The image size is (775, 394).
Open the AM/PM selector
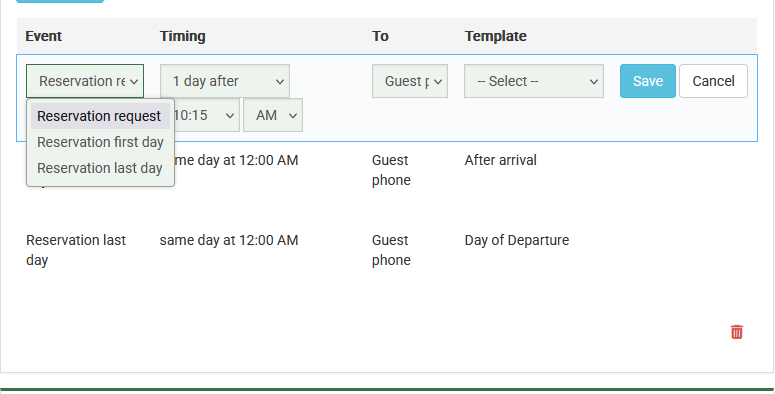[x=273, y=115]
